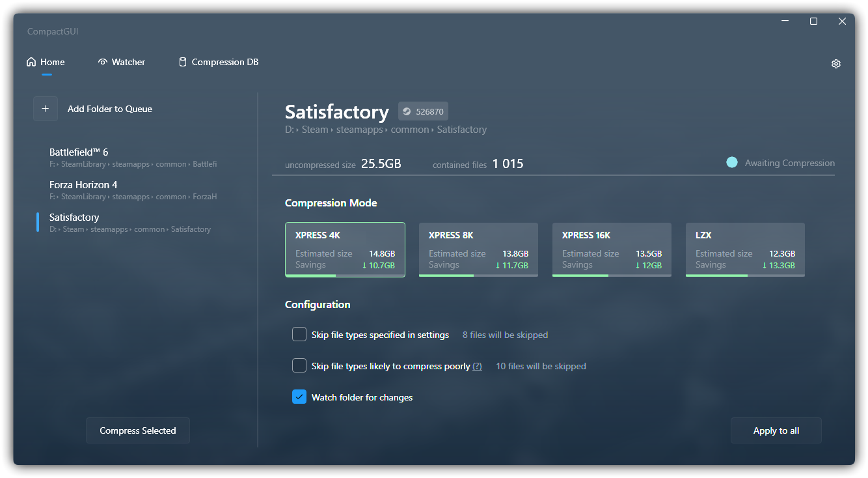Click the Satisfactory title heading
Screen dimensions: 868x478
pyautogui.click(x=337, y=111)
